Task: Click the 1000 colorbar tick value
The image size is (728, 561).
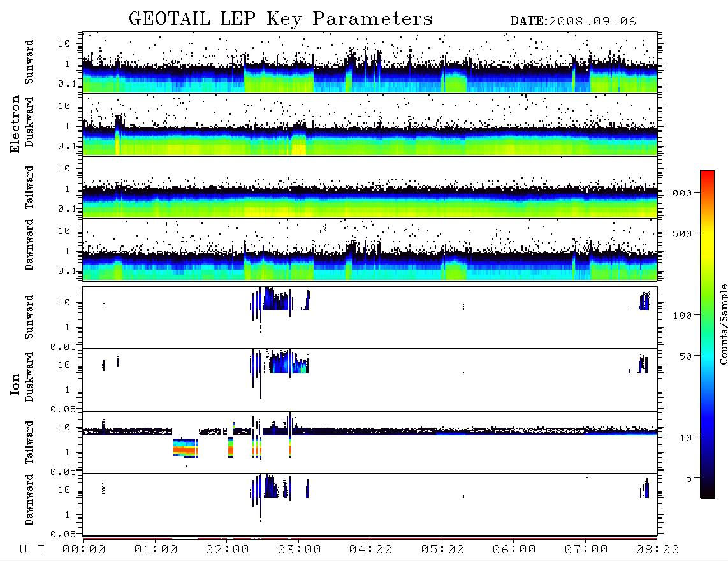Action: point(679,193)
